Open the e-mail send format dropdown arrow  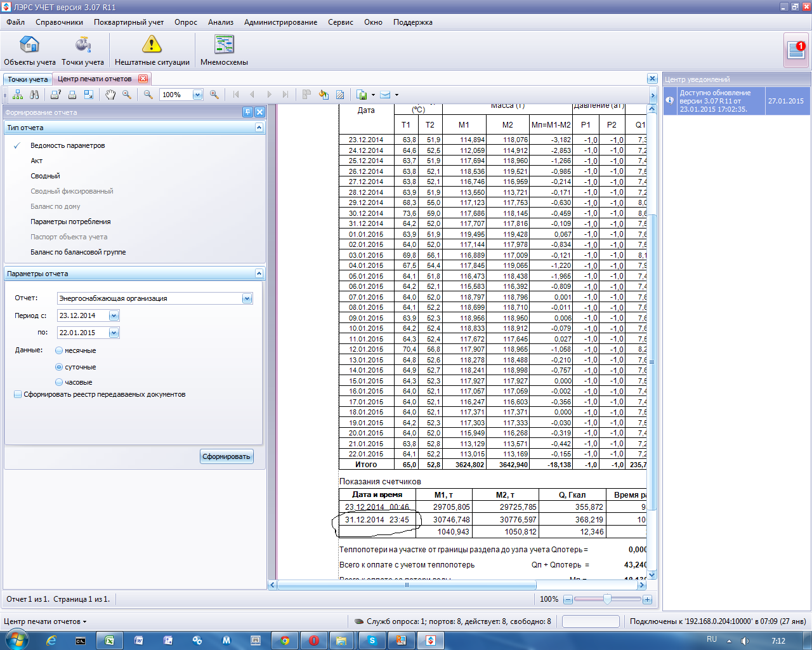pyautogui.click(x=396, y=95)
